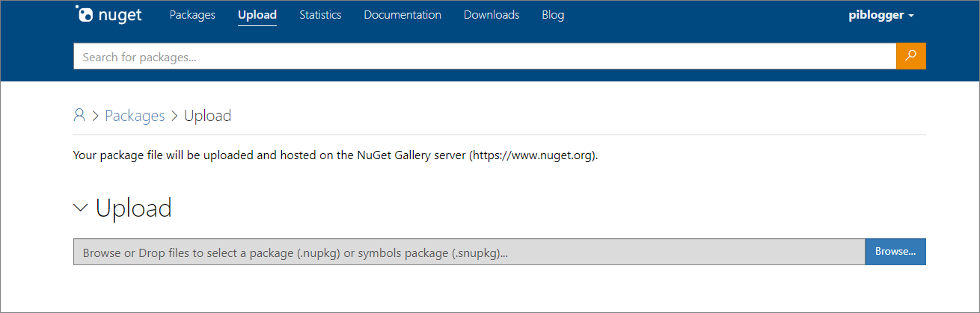The width and height of the screenshot is (980, 313).
Task: Click the nuget wordmark text in header
Action: pos(120,15)
